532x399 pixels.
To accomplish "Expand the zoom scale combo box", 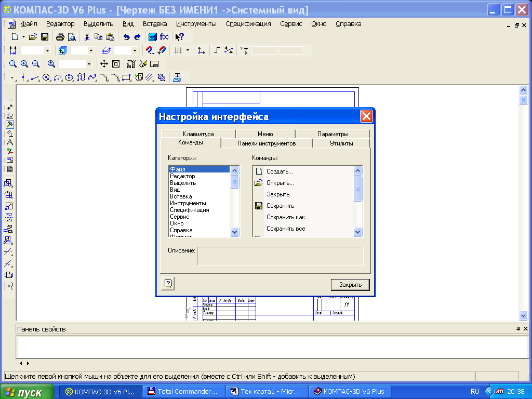I will click(x=89, y=64).
